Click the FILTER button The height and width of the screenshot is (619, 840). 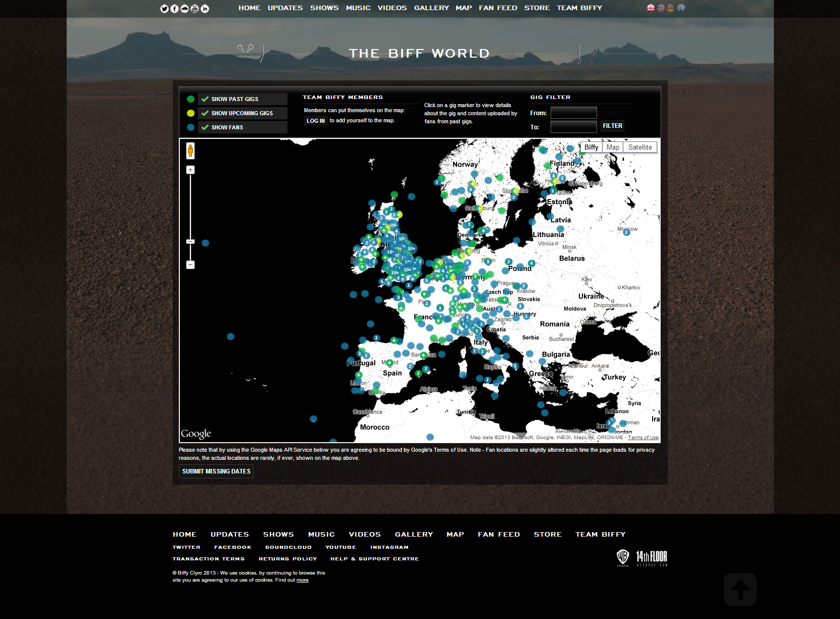click(x=612, y=126)
